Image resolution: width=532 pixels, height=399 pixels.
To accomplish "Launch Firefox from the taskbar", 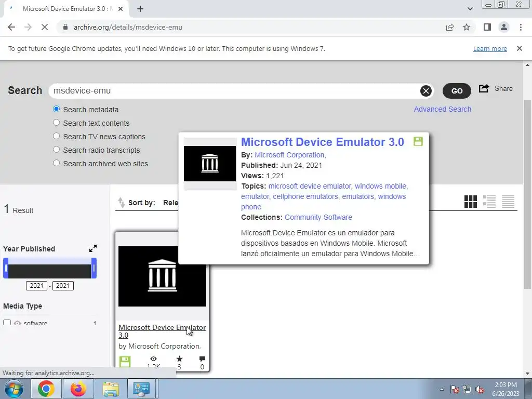I will click(x=78, y=389).
